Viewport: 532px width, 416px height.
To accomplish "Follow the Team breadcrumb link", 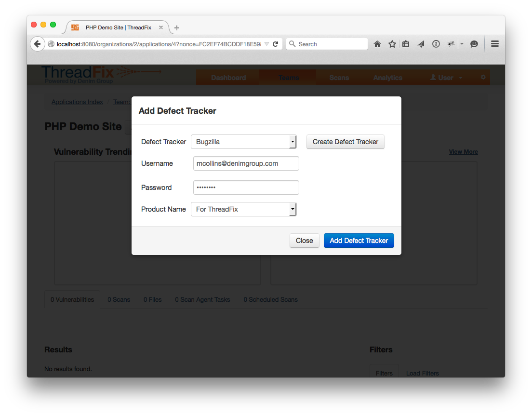I will coord(122,102).
